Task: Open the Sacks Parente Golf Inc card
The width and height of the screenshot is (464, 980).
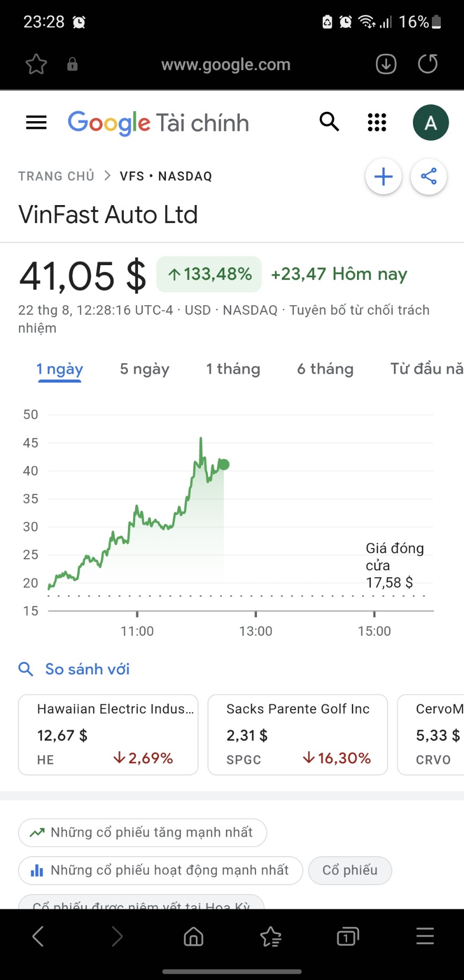Action: pyautogui.click(x=298, y=734)
